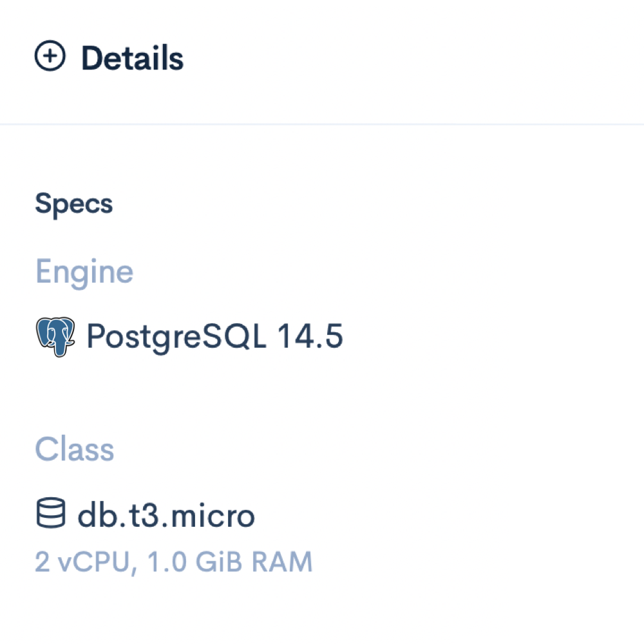Click the vCPU word in specs line
644x644 pixels.
tap(95, 562)
